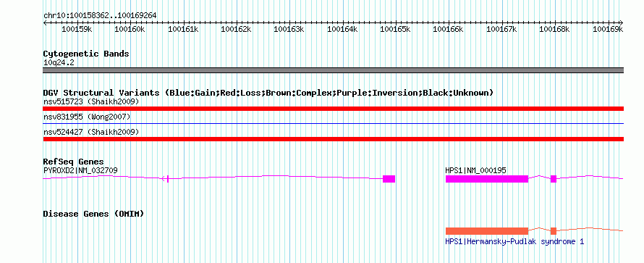Click the PYROXD2|NM_032709 gene label
644x263 pixels.
click(81, 170)
